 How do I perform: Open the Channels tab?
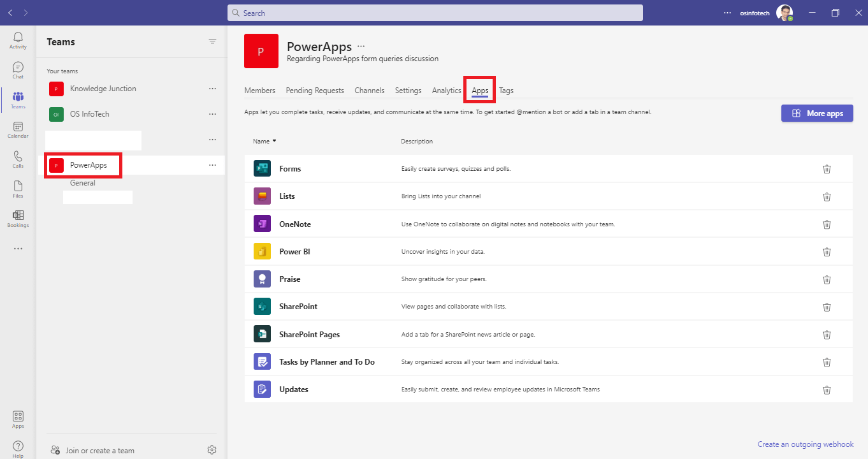370,91
